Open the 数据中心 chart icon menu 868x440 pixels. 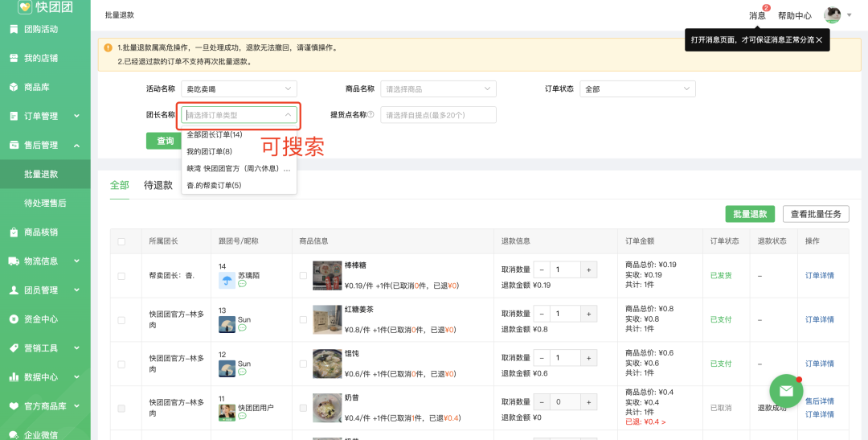pos(14,376)
